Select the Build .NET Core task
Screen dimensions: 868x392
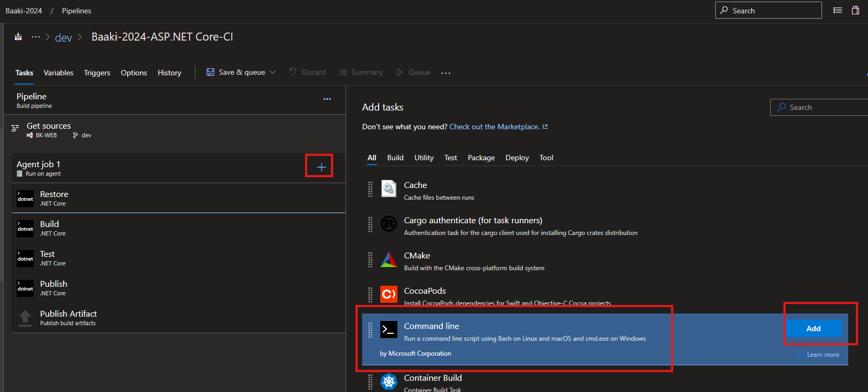178,228
